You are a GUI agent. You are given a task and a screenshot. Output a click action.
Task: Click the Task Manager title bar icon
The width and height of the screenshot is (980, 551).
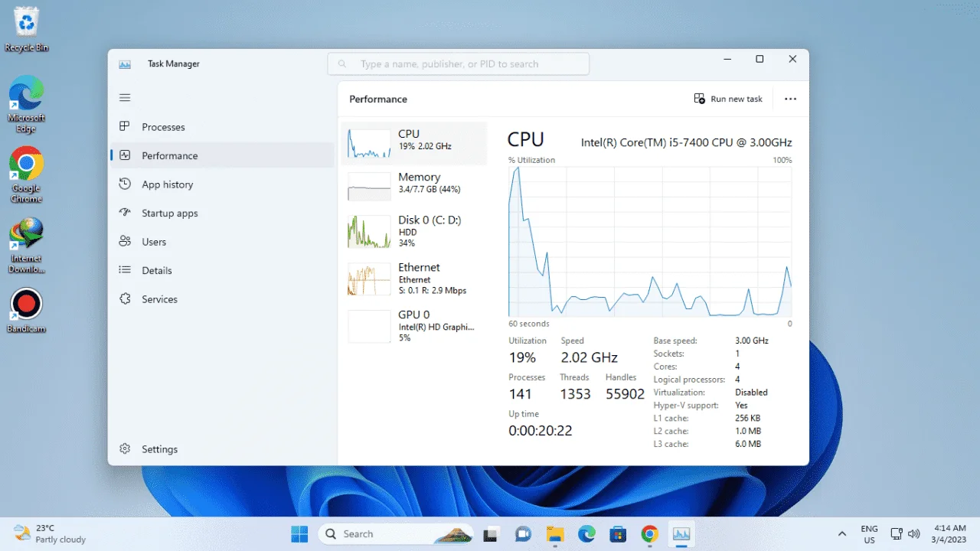(x=125, y=64)
